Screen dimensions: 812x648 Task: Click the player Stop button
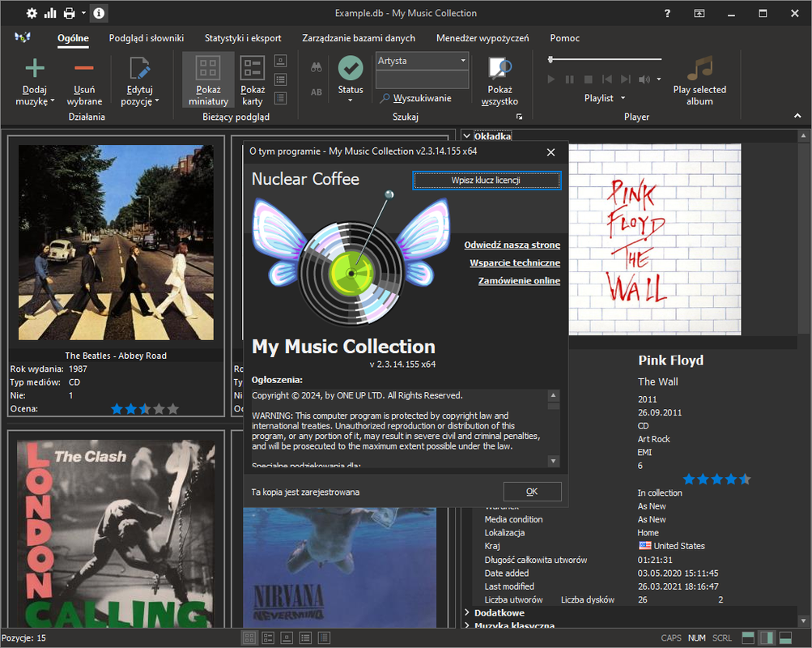[x=589, y=79]
